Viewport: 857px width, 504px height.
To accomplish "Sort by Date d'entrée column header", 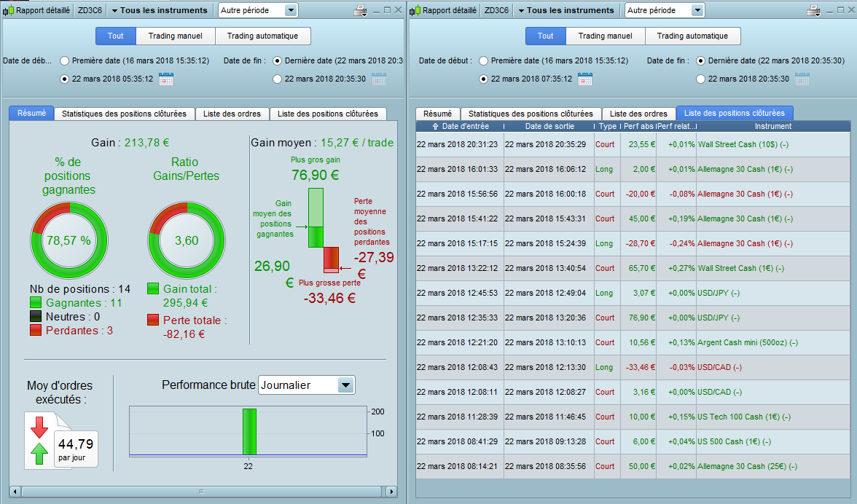I will pos(461,126).
